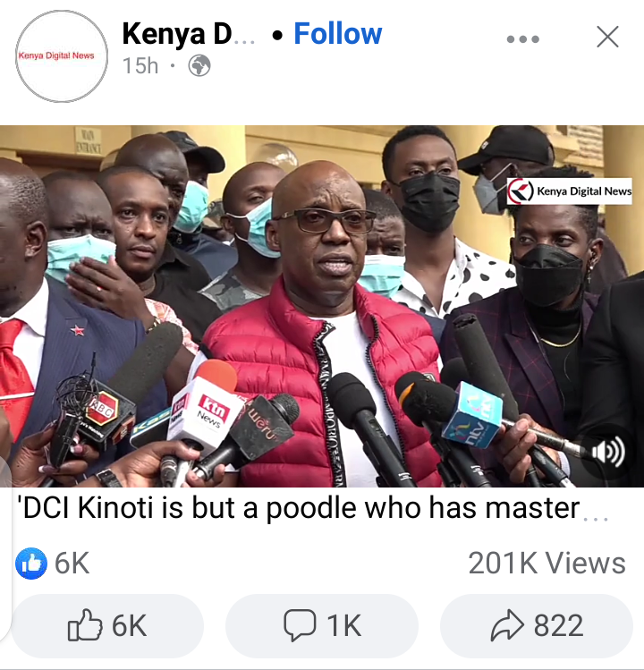The height and width of the screenshot is (670, 644).
Task: Open comments with the 1K comment button
Action: [x=322, y=625]
